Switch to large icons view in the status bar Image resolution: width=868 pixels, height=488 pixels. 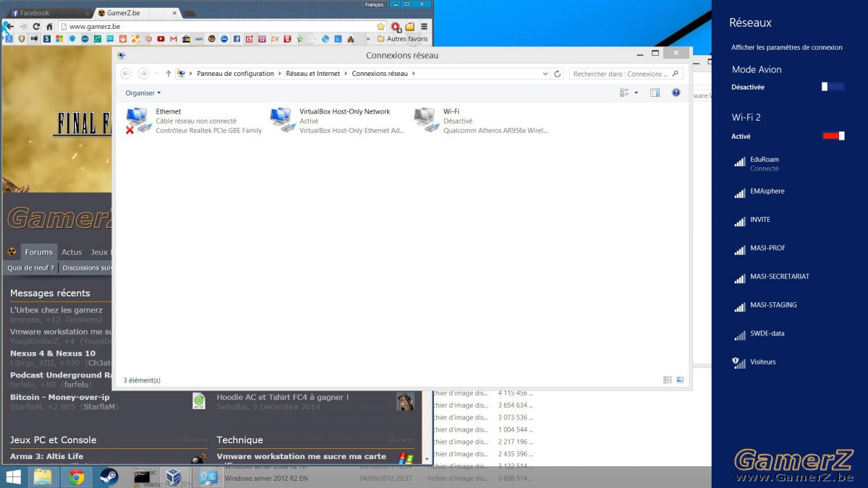tap(679, 380)
